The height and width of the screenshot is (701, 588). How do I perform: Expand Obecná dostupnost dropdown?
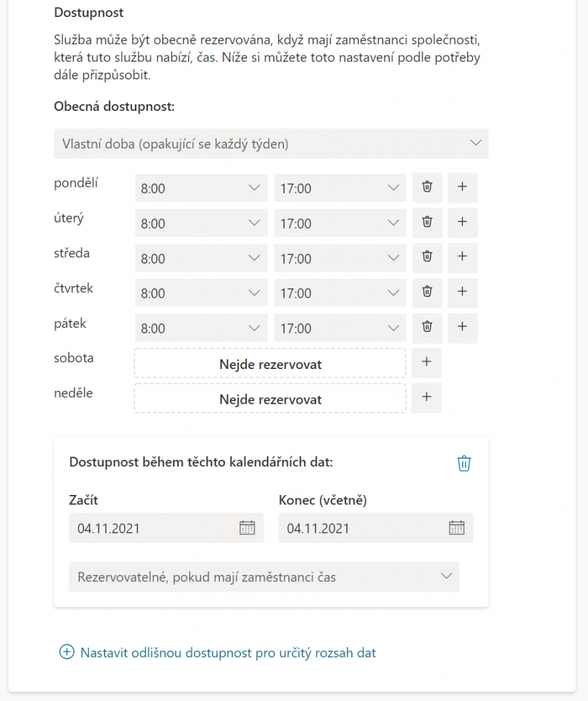(x=270, y=144)
